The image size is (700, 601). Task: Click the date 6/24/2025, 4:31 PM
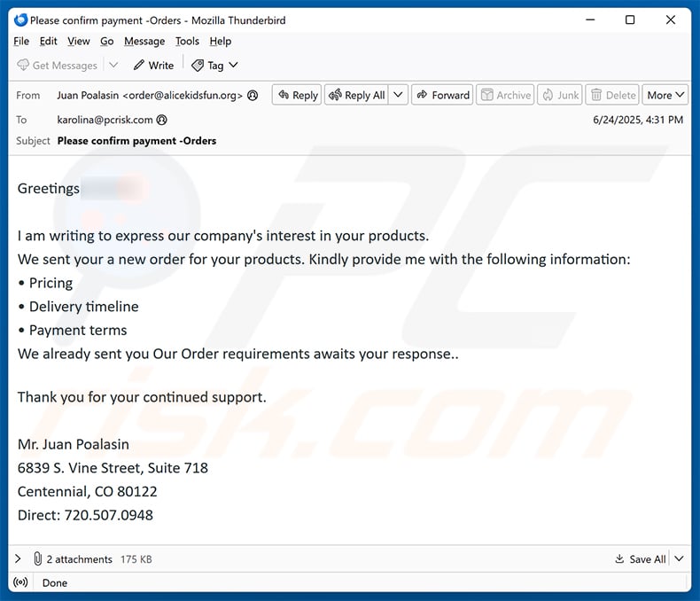point(638,120)
